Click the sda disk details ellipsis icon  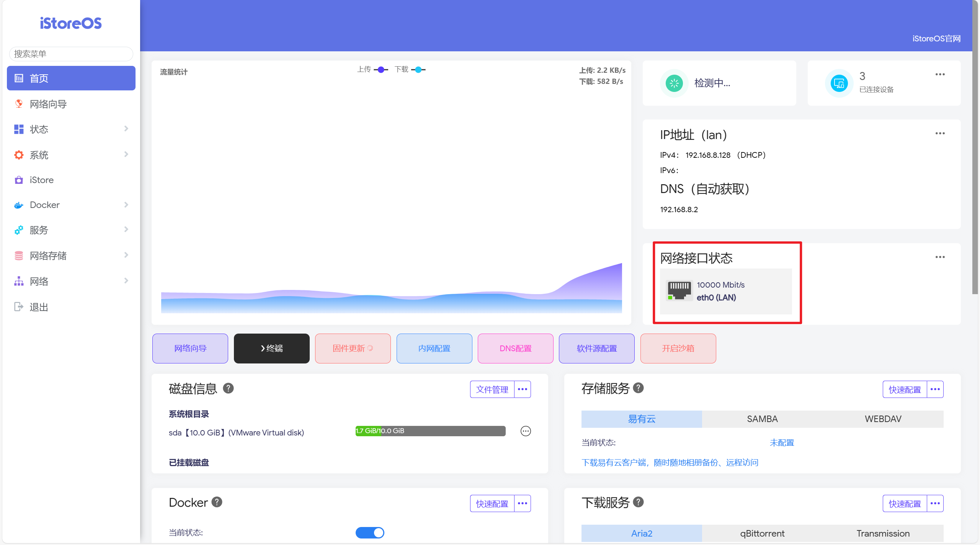[x=526, y=431]
